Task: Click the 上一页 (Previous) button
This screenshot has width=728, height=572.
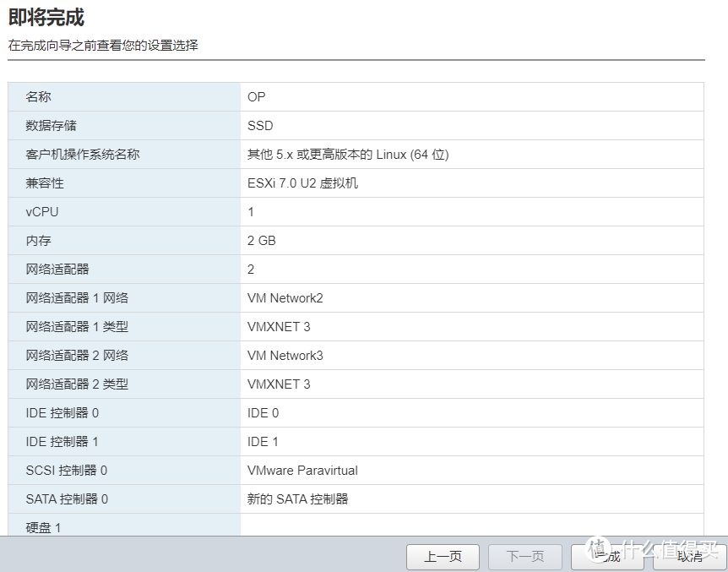Action: pos(443,556)
